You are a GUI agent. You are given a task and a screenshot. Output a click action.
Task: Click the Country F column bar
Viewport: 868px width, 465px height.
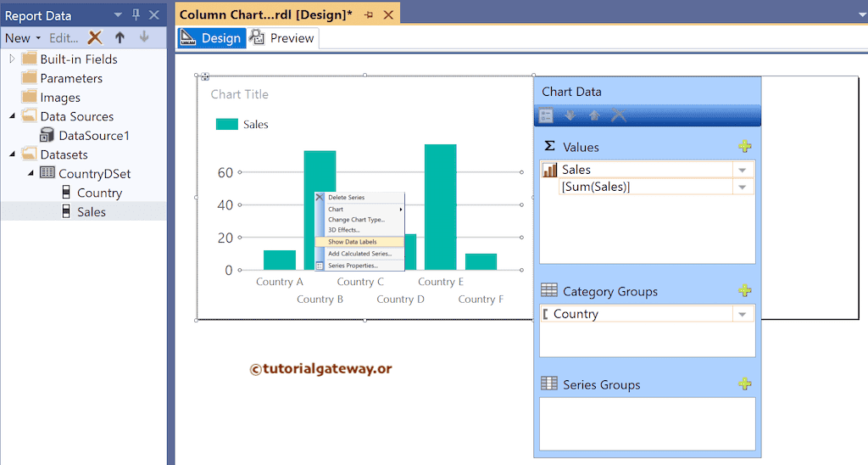pyautogui.click(x=481, y=261)
